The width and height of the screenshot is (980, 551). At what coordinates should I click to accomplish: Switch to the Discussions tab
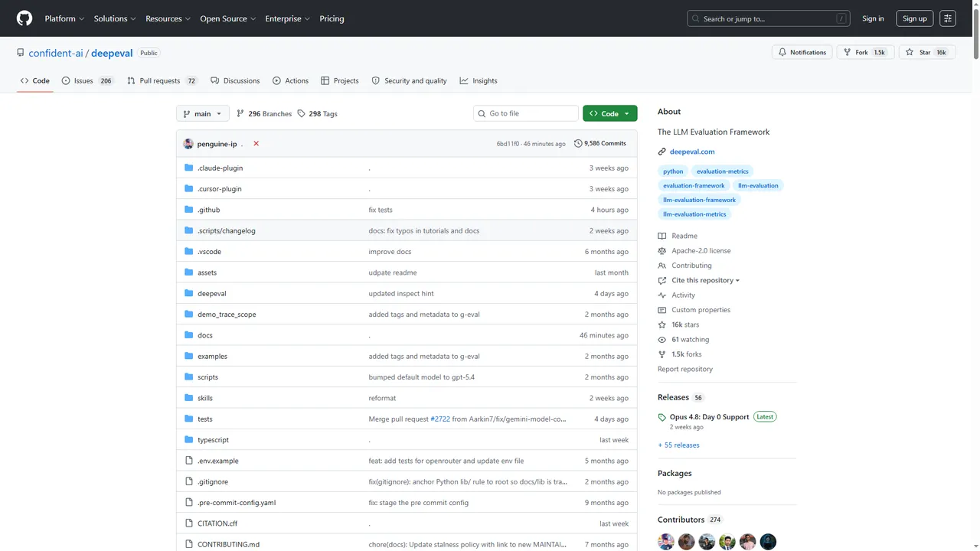(235, 80)
